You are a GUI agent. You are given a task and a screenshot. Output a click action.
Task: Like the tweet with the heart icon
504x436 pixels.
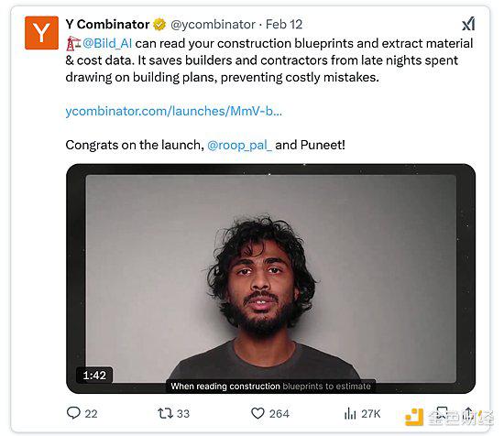(257, 413)
